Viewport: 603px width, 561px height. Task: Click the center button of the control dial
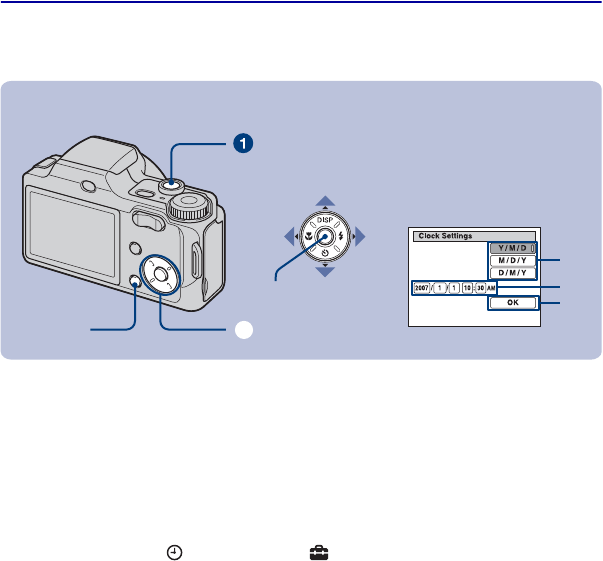pyautogui.click(x=325, y=236)
